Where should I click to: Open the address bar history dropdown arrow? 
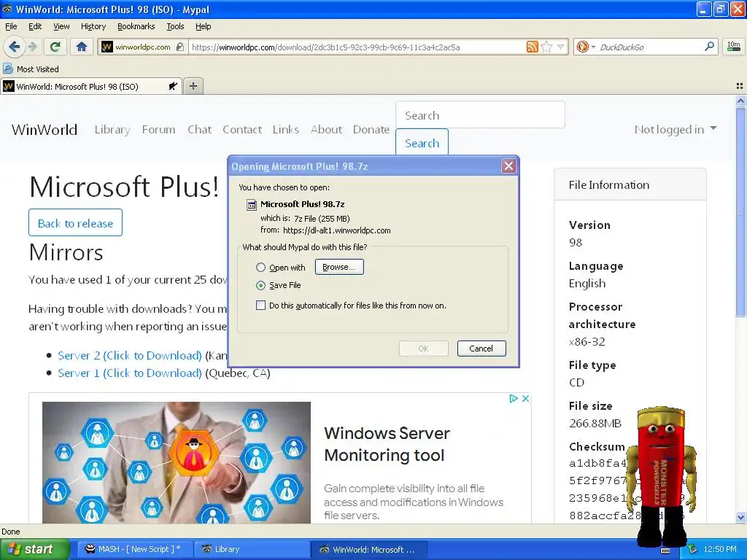pos(561,47)
